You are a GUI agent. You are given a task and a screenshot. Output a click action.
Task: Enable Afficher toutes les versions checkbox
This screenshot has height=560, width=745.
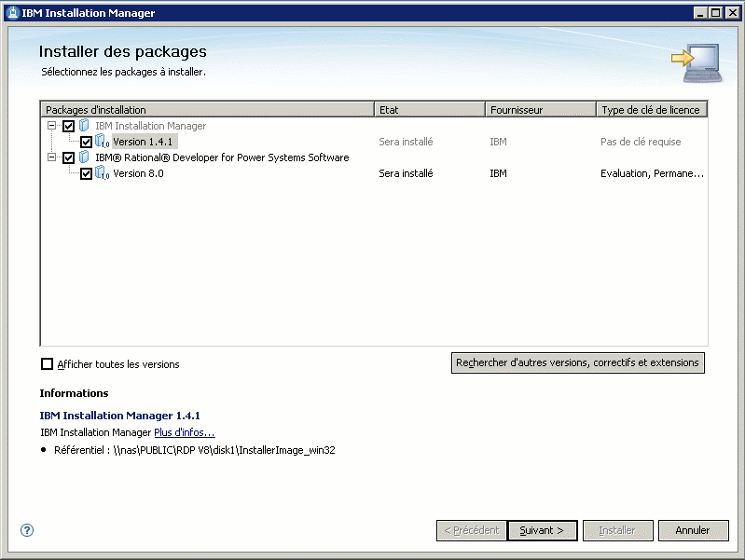[x=47, y=363]
